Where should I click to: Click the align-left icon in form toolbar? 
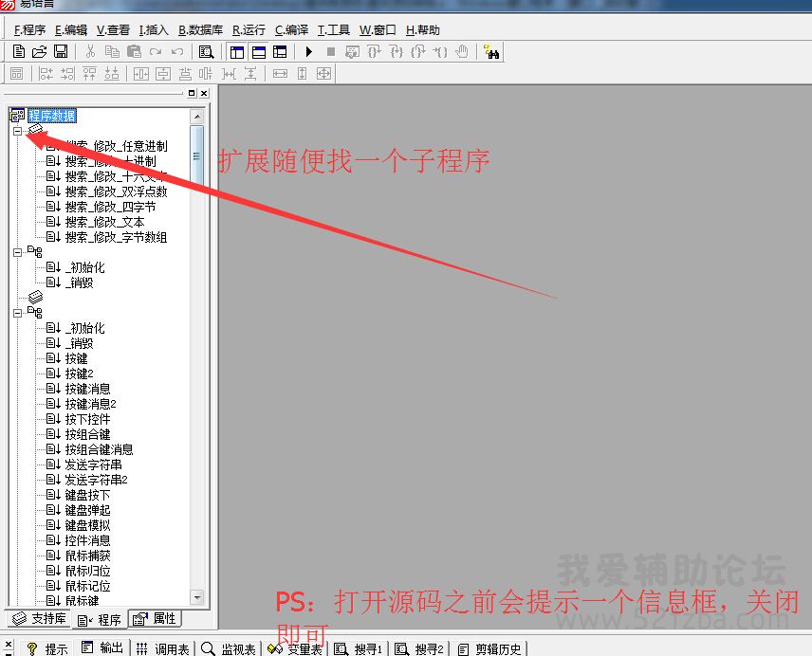tap(46, 73)
